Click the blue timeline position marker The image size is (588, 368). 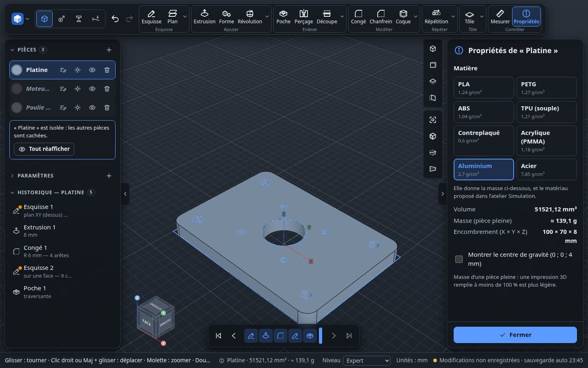[321, 336]
